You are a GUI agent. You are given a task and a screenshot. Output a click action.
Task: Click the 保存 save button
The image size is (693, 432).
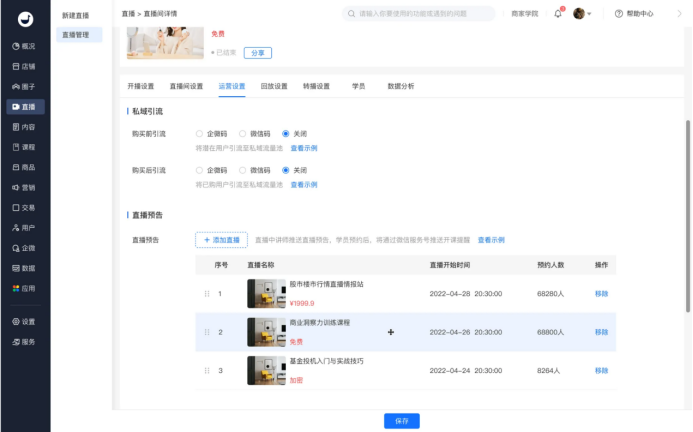pos(402,421)
